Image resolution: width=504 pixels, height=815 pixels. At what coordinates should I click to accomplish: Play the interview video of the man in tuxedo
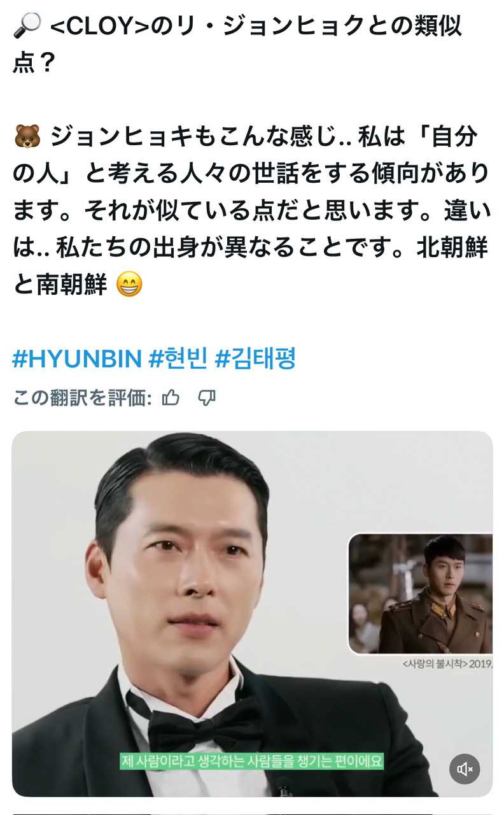coord(252,614)
